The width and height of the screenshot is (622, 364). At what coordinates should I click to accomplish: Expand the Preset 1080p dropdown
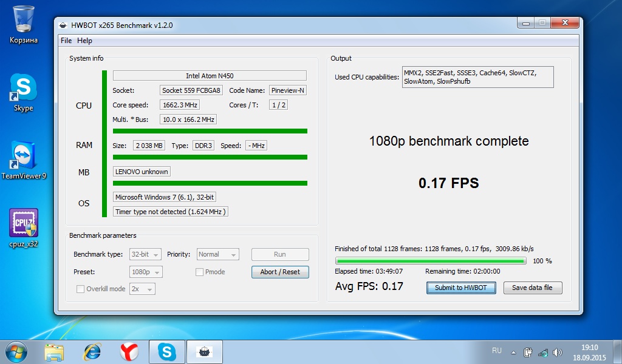click(x=146, y=272)
